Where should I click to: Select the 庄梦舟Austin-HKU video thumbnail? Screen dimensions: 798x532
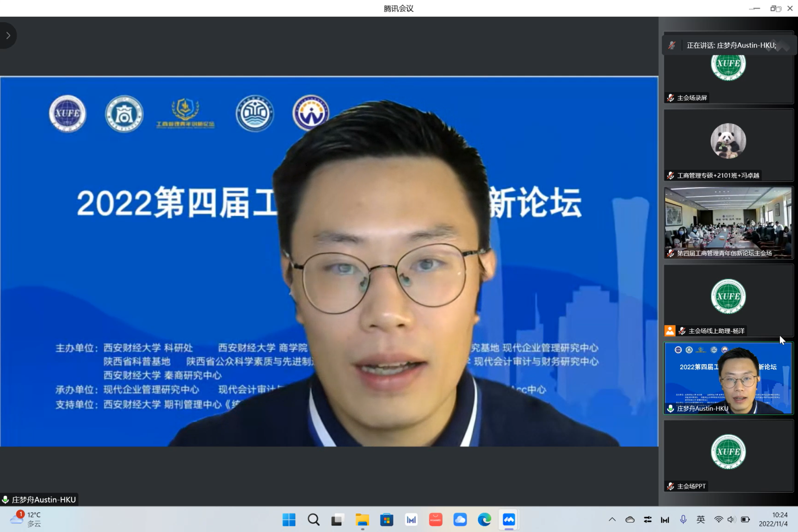728,378
